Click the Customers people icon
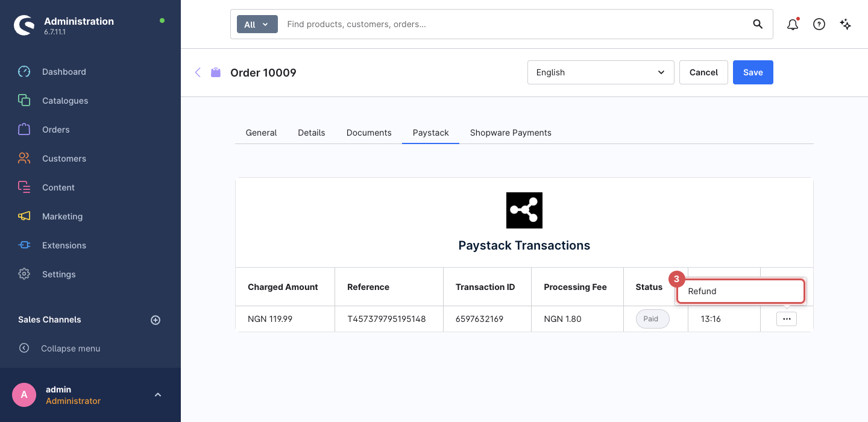The width and height of the screenshot is (868, 422). [24, 159]
